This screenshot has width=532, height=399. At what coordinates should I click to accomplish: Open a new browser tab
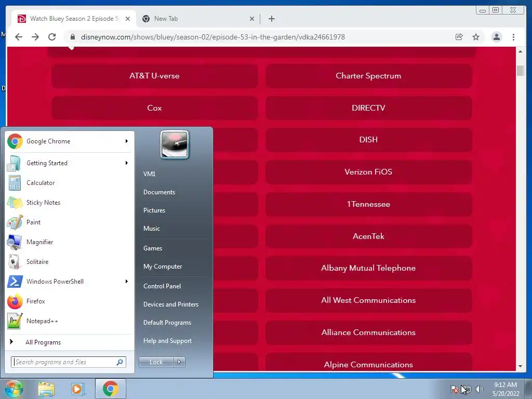pyautogui.click(x=271, y=19)
